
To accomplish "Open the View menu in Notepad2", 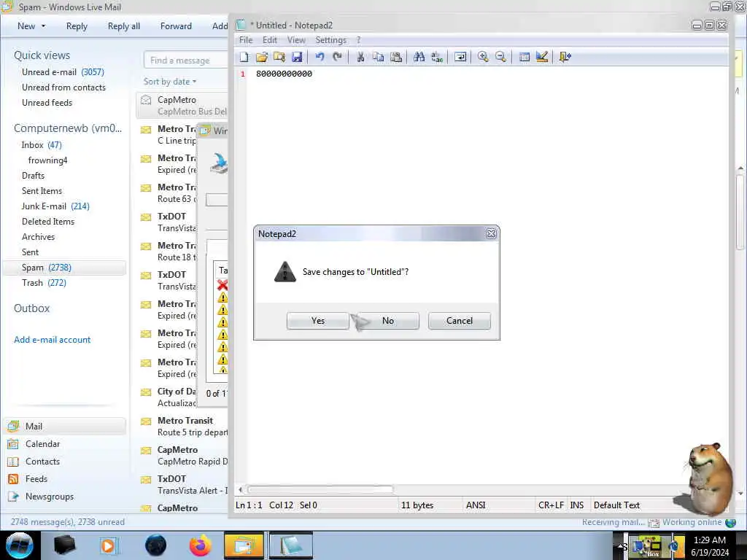I will (296, 40).
